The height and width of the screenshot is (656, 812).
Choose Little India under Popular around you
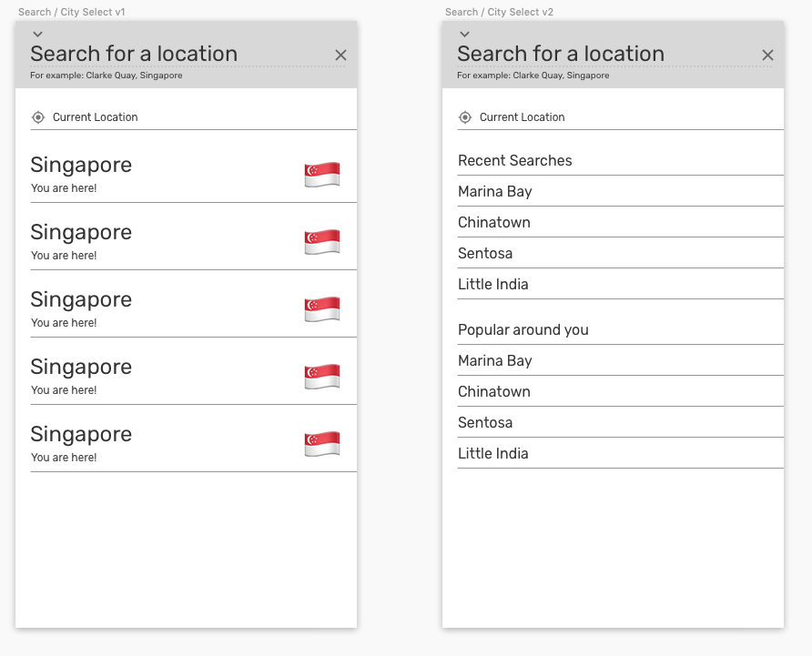point(493,454)
